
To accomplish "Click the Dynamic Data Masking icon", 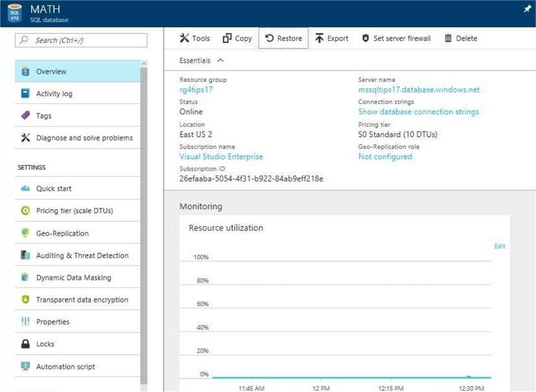I will click(25, 277).
